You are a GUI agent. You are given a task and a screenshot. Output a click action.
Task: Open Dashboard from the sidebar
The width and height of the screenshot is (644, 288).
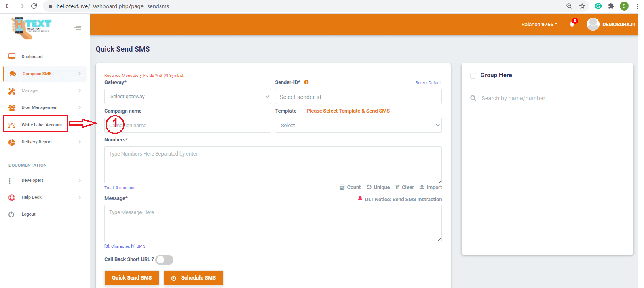tap(32, 57)
